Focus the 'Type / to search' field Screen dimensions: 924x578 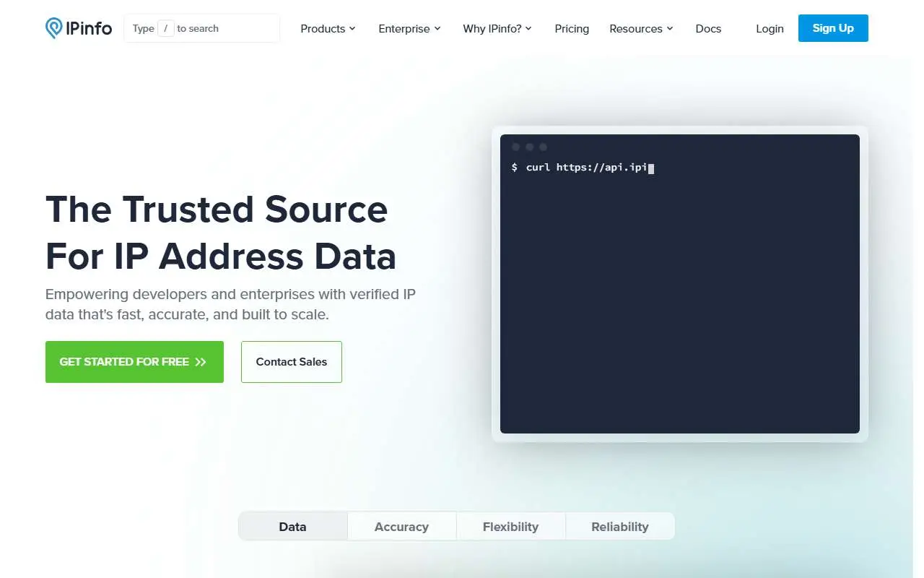pyautogui.click(x=202, y=28)
